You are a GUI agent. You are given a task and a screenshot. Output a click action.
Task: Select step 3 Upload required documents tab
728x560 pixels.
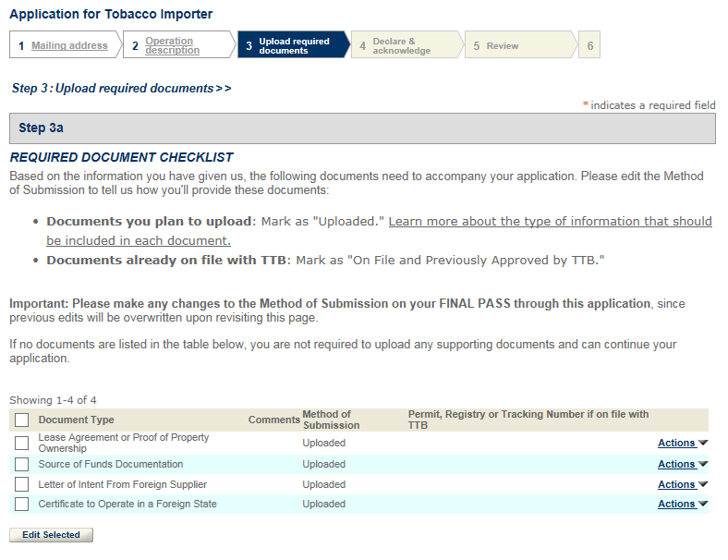pos(293,45)
